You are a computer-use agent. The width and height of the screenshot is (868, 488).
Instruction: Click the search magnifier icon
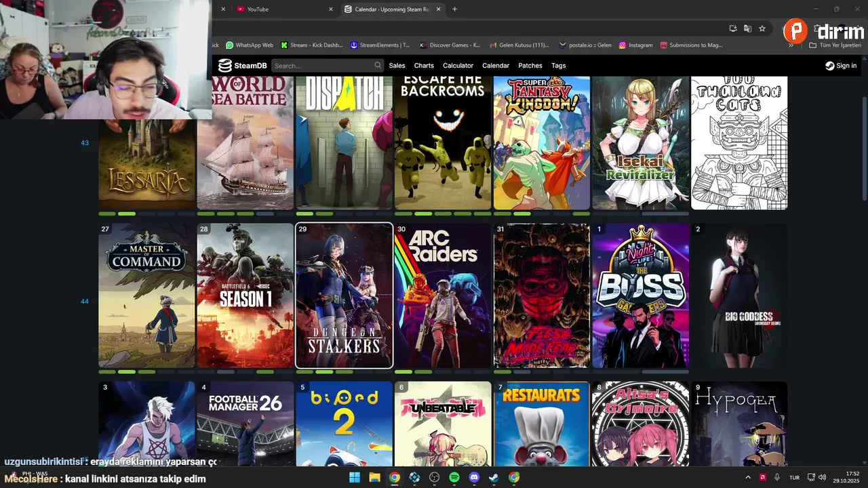coord(378,66)
